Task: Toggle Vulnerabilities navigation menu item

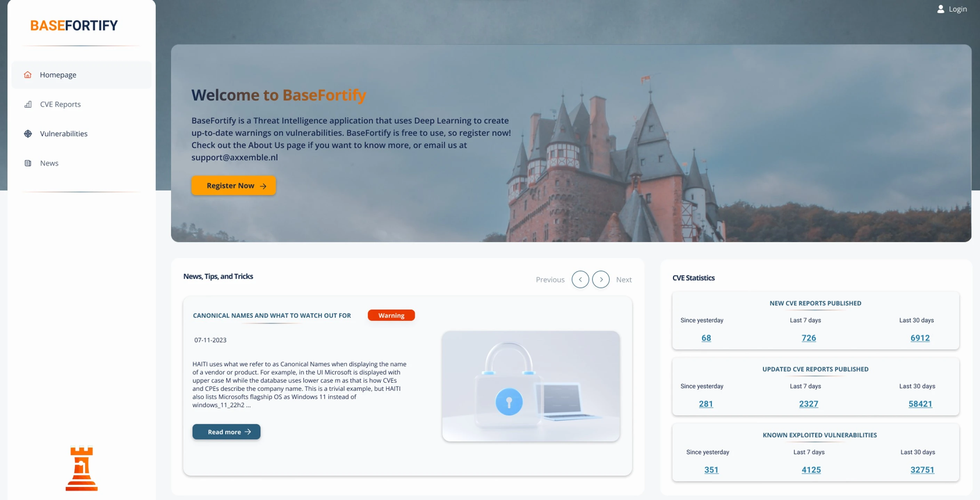Action: (64, 134)
